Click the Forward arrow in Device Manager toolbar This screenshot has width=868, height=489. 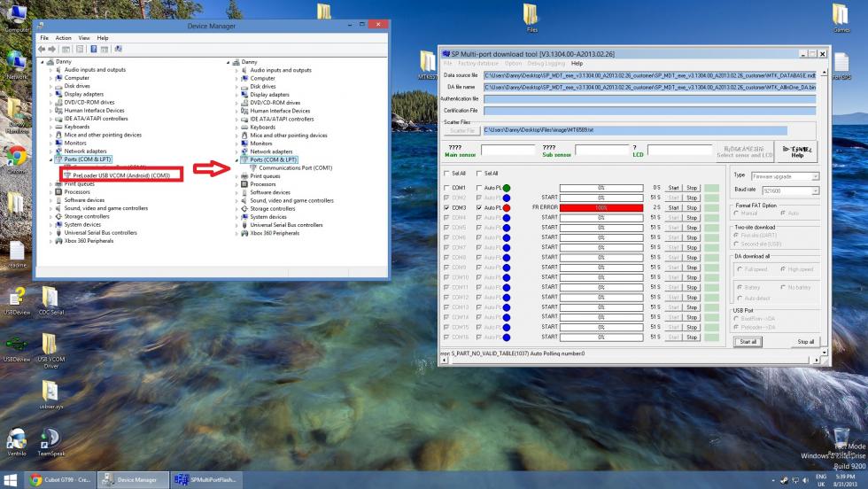click(52, 50)
